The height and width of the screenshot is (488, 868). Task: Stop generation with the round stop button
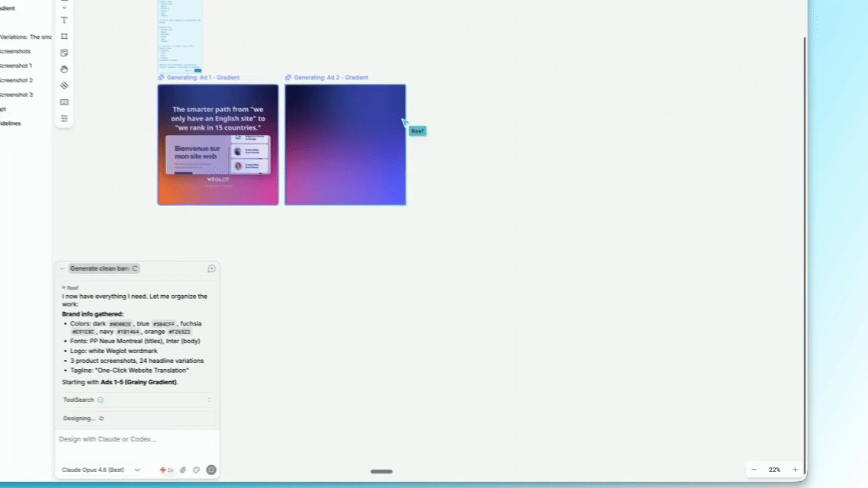211,470
